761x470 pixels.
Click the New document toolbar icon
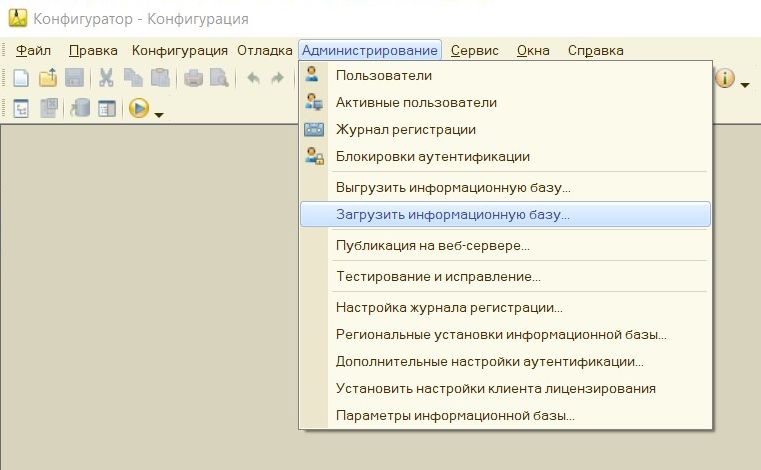pyautogui.click(x=21, y=78)
